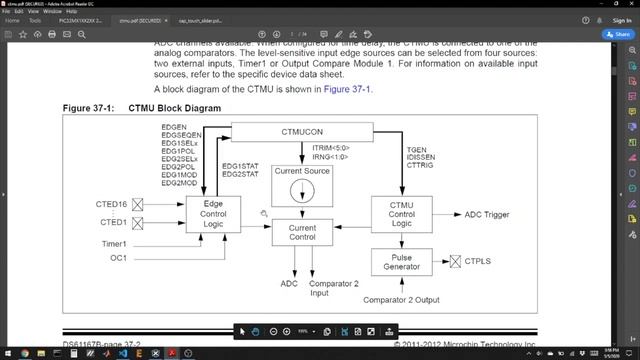The image size is (640, 360).
Task: Open the View menu
Action: pos(33,11)
